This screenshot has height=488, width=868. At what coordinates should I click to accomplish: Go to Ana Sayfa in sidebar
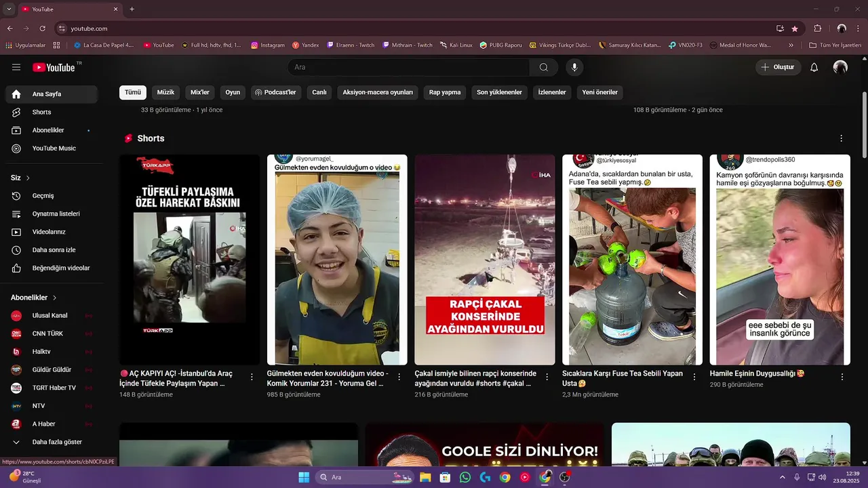click(x=52, y=94)
